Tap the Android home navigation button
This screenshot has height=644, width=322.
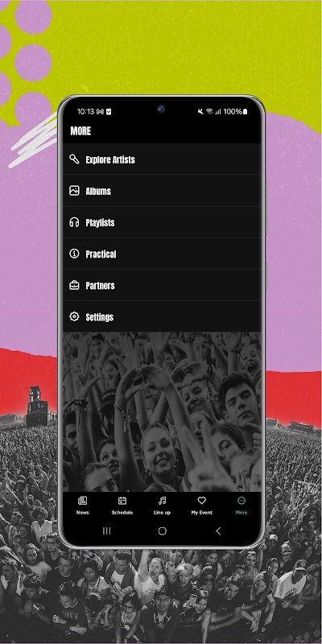[x=163, y=531]
